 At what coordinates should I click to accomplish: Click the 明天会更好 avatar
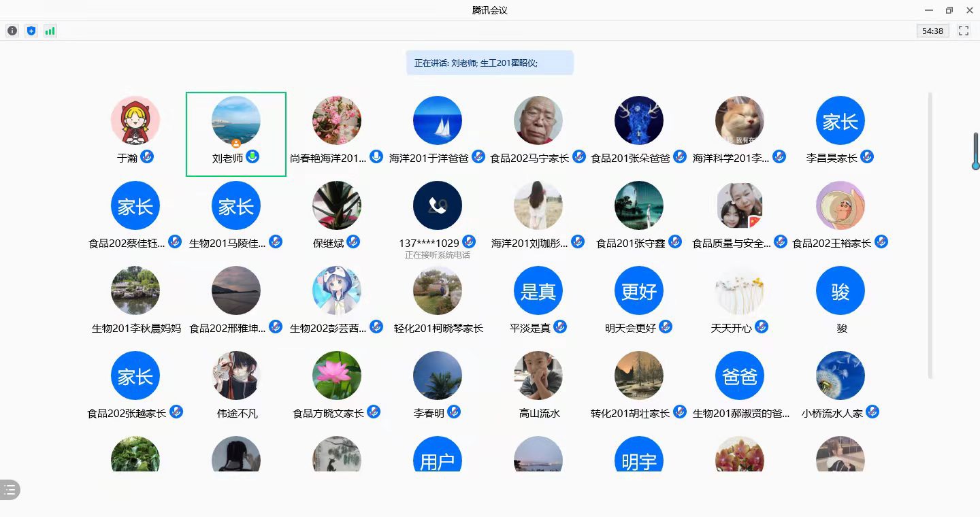(x=638, y=290)
